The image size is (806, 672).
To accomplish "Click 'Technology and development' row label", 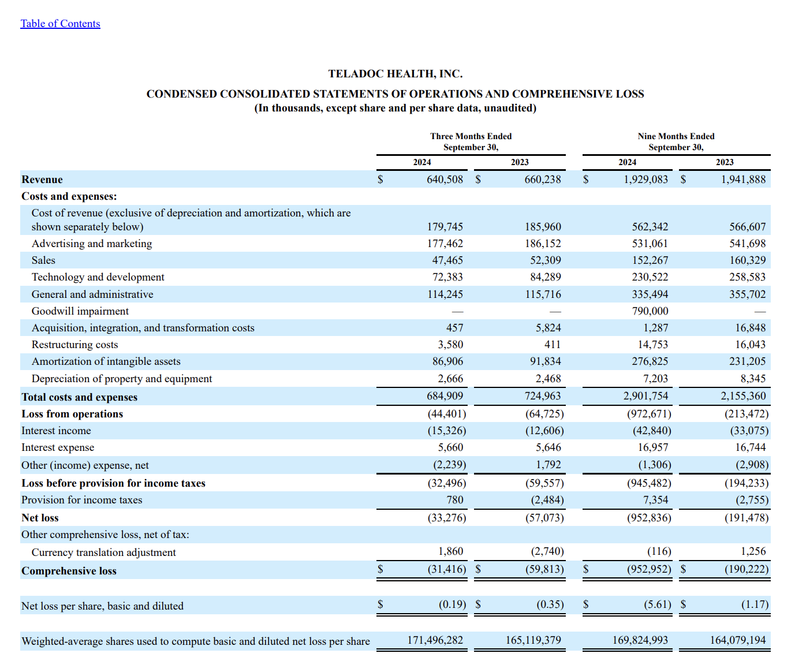I will (x=98, y=277).
